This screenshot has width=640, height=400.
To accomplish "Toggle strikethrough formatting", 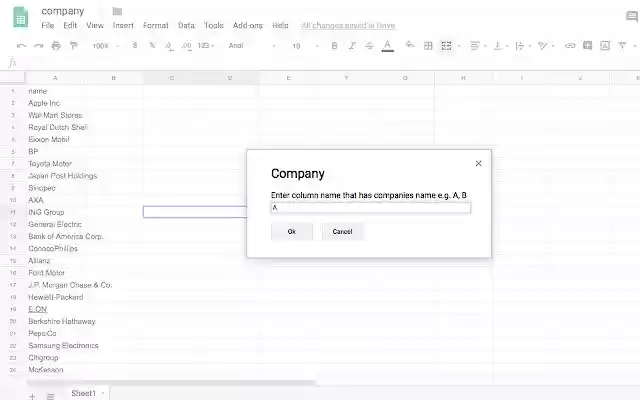I will (369, 46).
